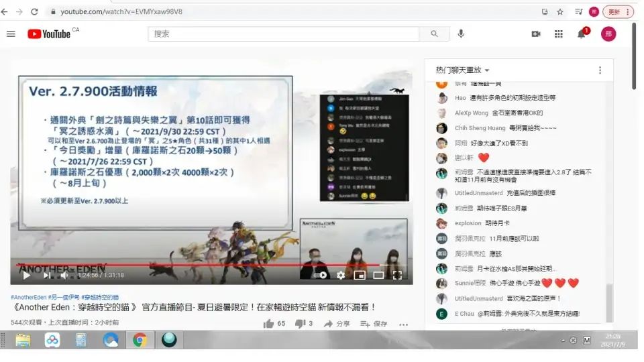The image size is (644, 362).
Task: Open the blue cloud browser taskbar icon
Action: (111, 341)
